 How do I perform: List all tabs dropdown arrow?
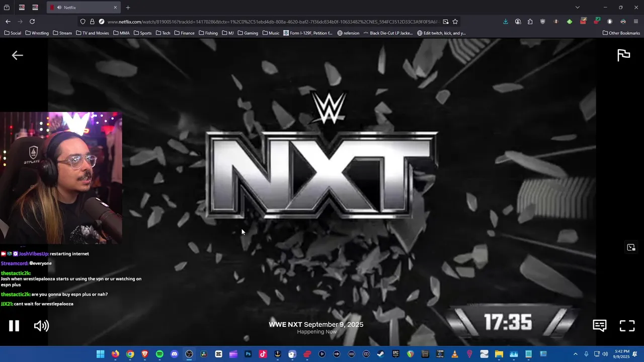point(578,8)
